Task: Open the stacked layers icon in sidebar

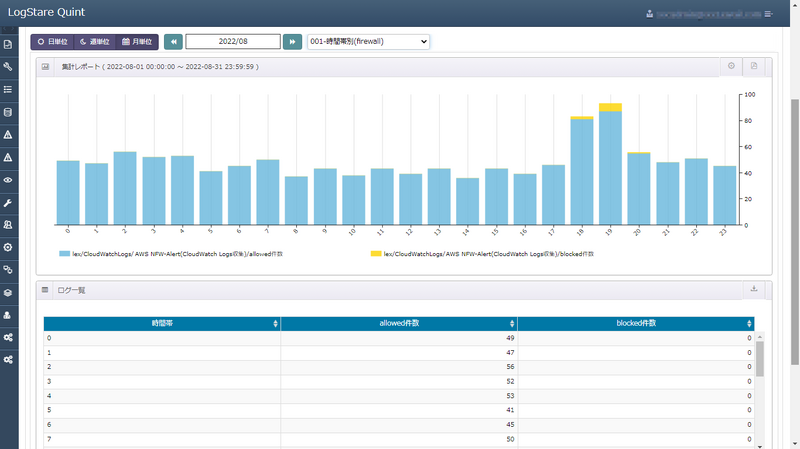Action: coord(8,292)
